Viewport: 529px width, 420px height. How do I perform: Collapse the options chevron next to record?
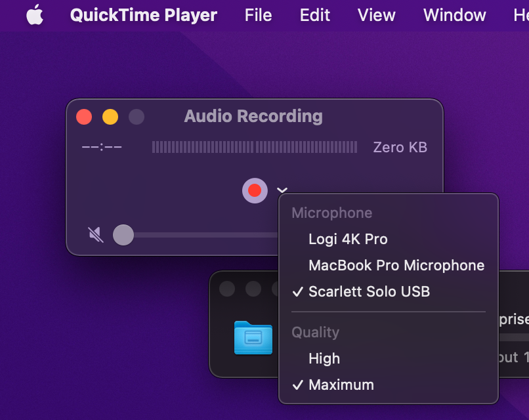282,190
